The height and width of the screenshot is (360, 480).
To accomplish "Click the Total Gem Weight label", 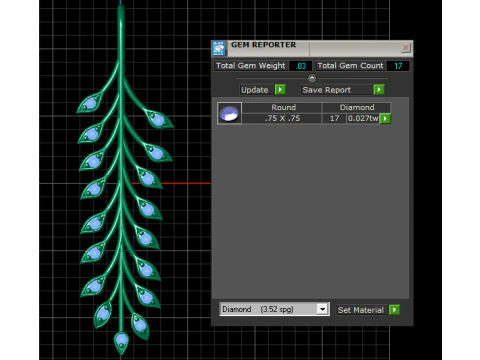I will point(251,66).
